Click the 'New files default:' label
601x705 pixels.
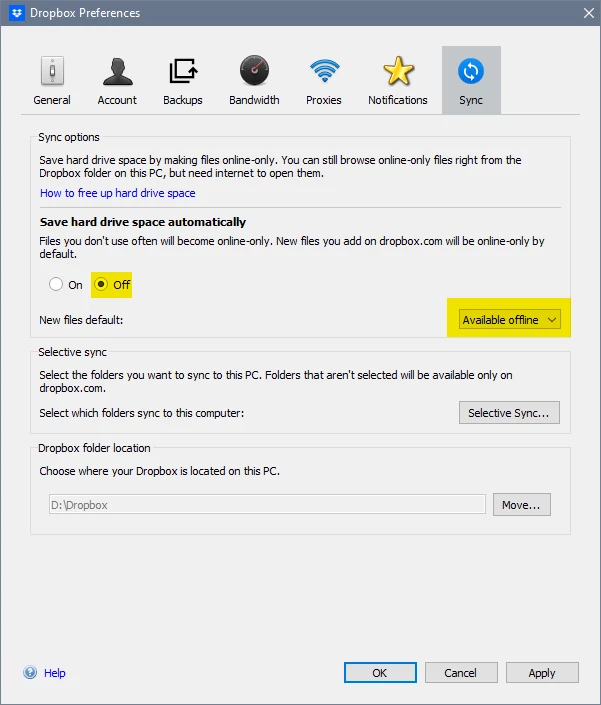click(81, 320)
